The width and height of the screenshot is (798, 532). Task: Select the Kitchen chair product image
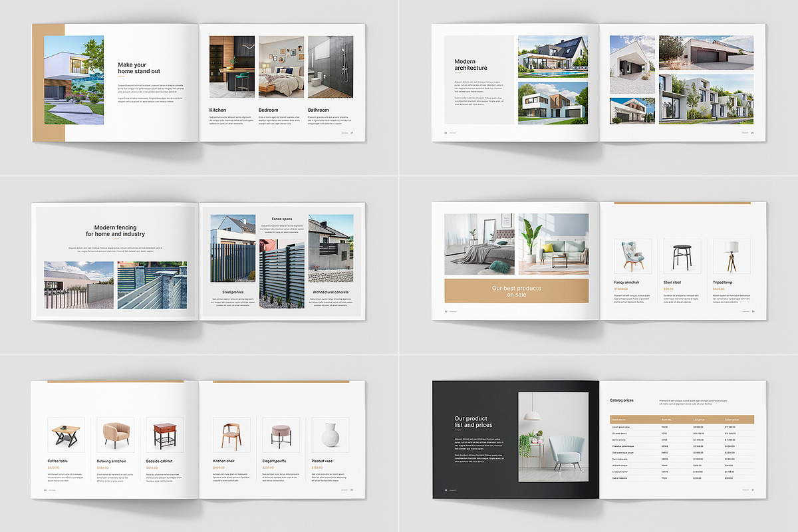click(x=231, y=435)
